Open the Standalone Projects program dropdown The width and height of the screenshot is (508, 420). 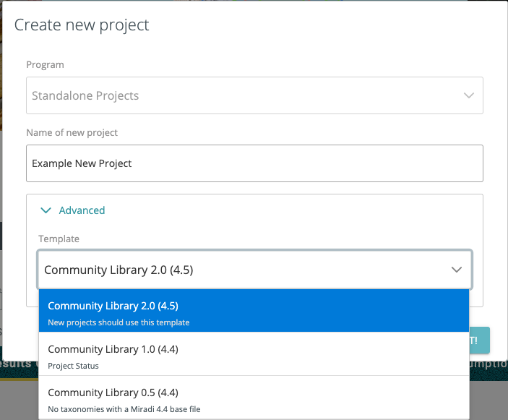tap(246, 95)
